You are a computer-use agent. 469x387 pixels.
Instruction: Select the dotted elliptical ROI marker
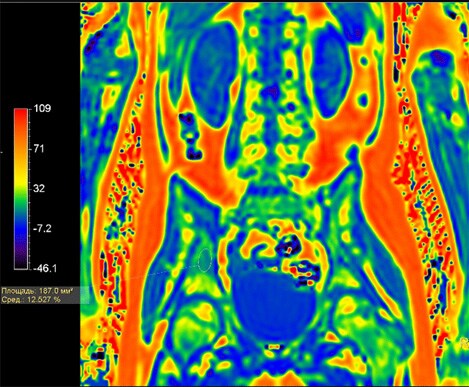(205, 260)
